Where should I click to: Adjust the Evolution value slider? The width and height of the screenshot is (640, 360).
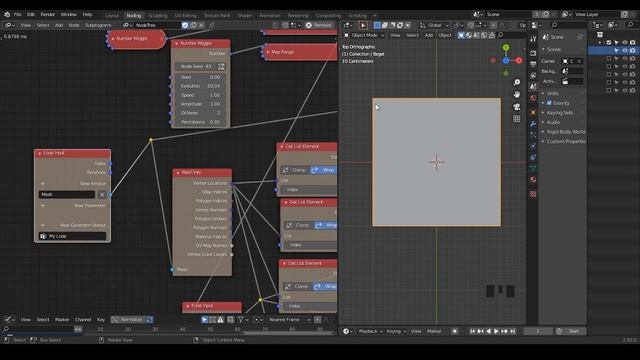[200, 86]
